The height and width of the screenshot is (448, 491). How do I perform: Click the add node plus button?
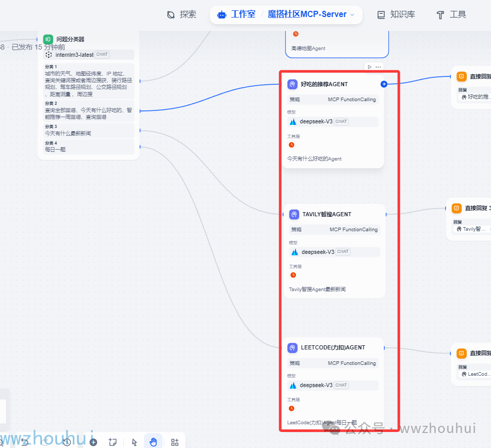click(93, 442)
